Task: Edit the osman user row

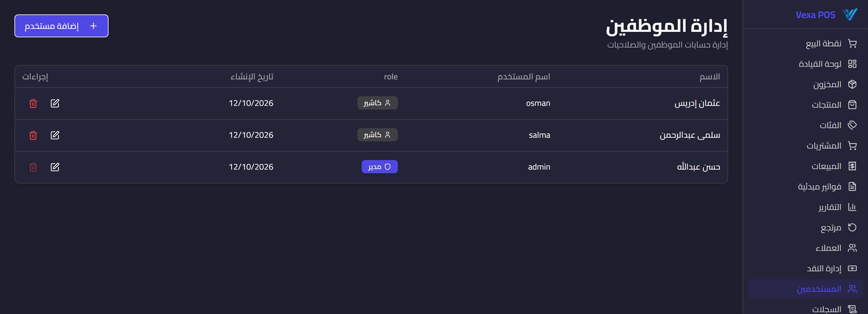Action: (x=55, y=104)
